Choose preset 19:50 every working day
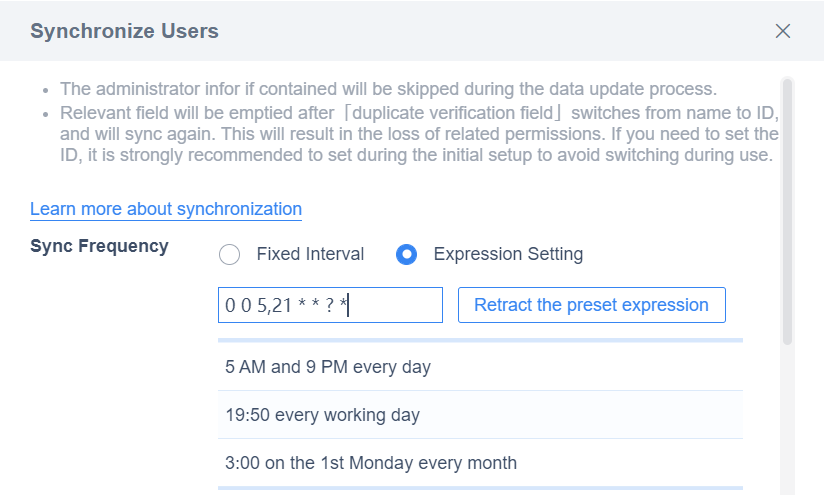Screen dimensions: 824x495 pyautogui.click(x=480, y=415)
